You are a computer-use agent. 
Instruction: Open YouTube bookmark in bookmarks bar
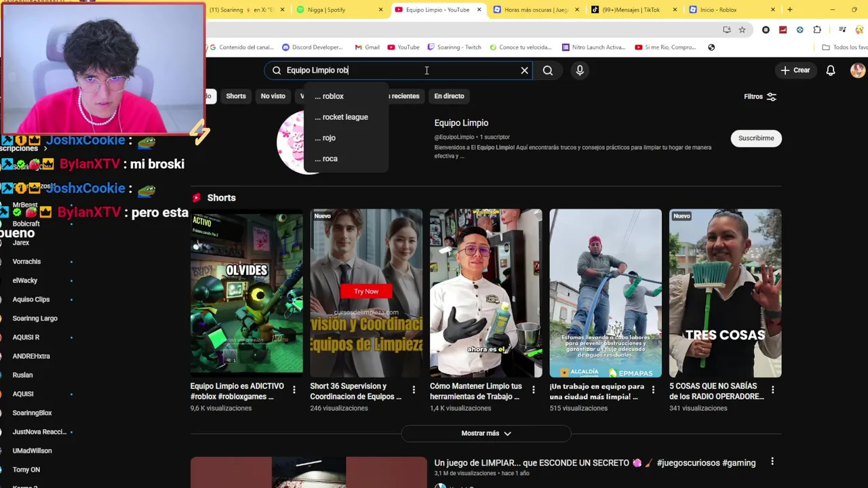(x=403, y=47)
